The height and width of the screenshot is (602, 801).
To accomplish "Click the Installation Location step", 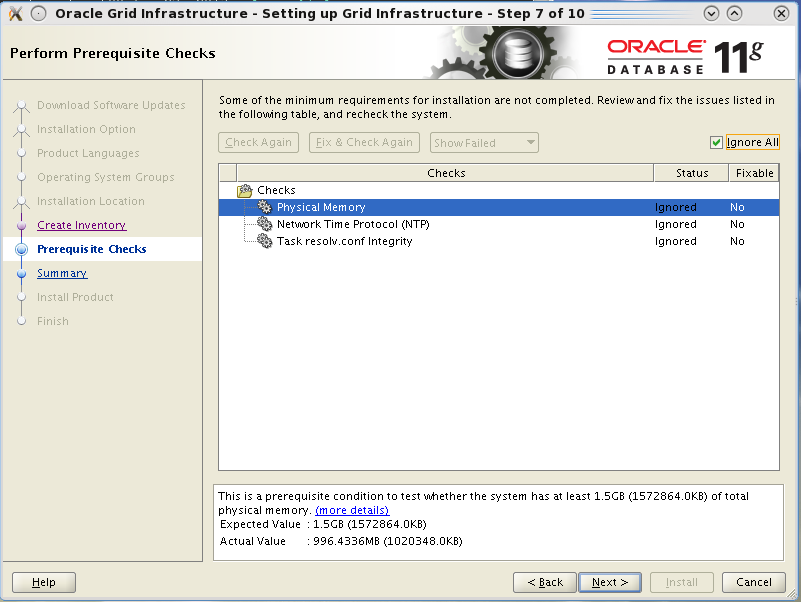I will [x=90, y=201].
